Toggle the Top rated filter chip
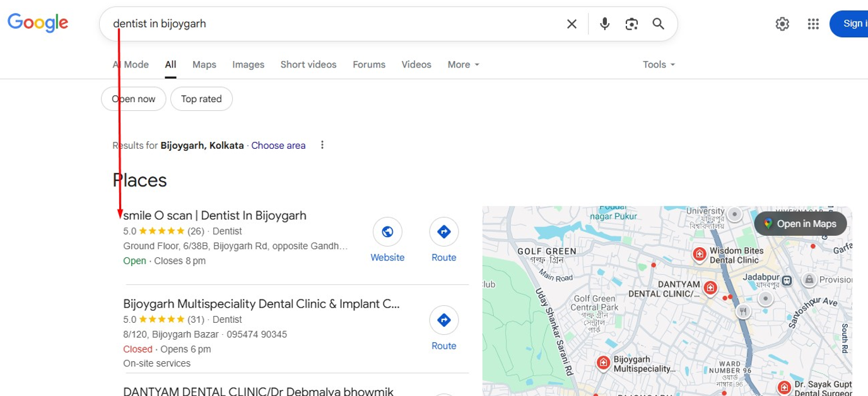Viewport: 868px width, 396px height. (201, 99)
